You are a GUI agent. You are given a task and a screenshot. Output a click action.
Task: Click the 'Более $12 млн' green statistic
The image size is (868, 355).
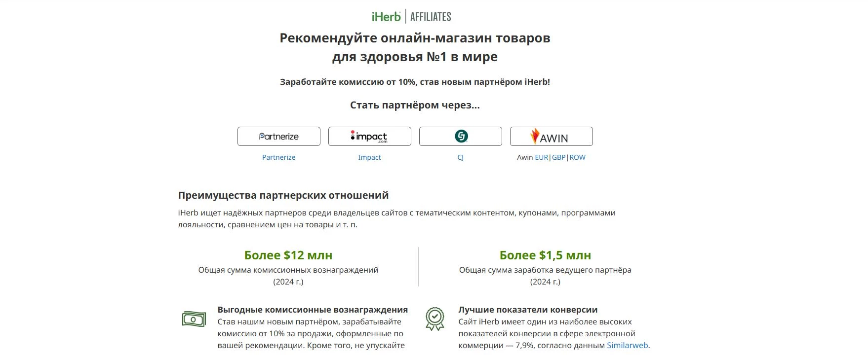tap(288, 255)
